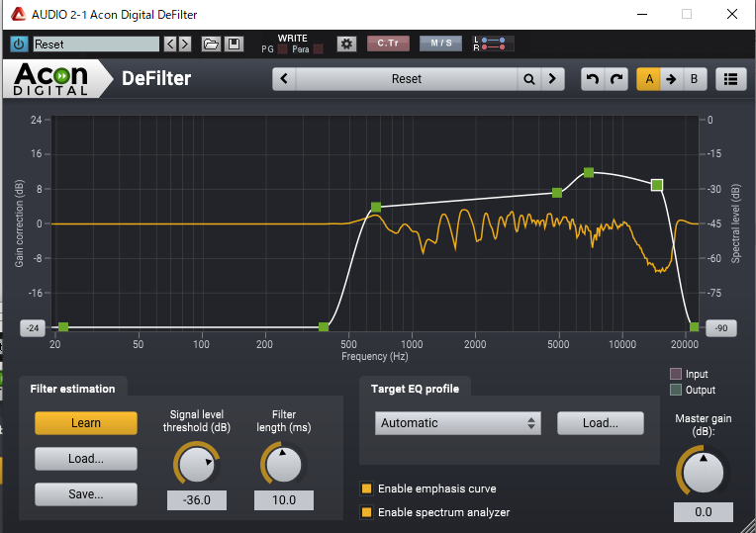Load a filter estimation file

[x=86, y=458]
